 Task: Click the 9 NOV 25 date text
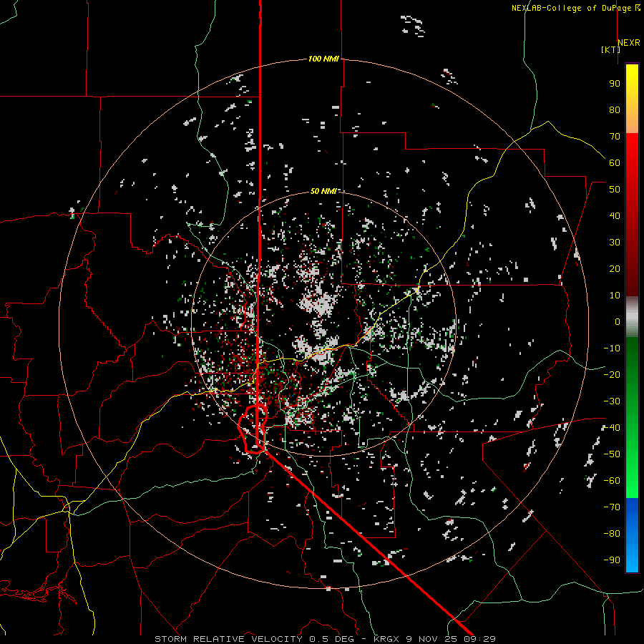(x=431, y=639)
